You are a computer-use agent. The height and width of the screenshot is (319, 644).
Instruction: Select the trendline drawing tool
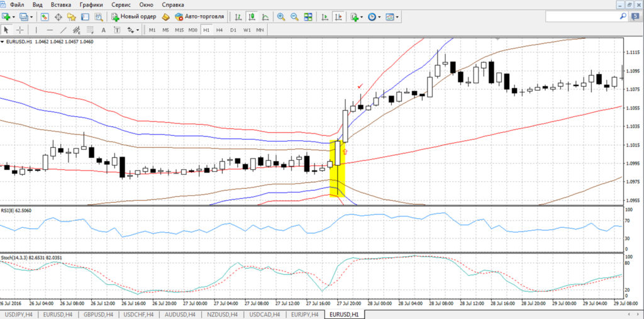[64, 30]
